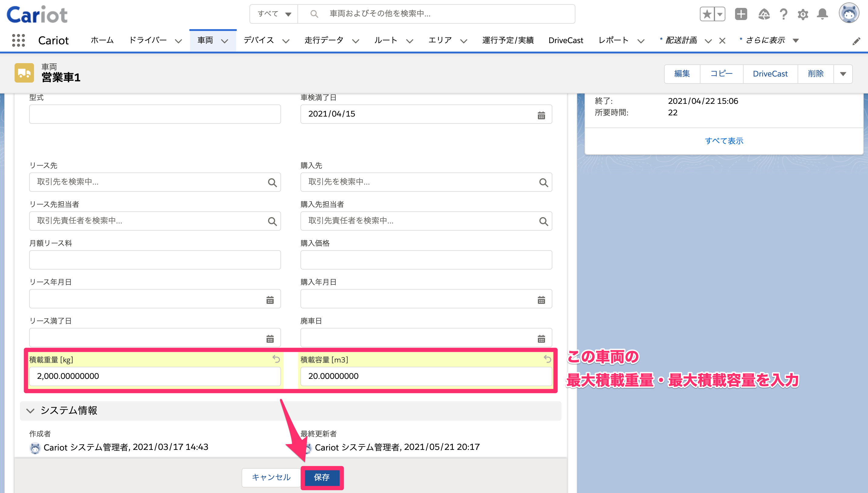Open the ドライバー tab
The height and width of the screenshot is (493, 868).
coord(148,40)
